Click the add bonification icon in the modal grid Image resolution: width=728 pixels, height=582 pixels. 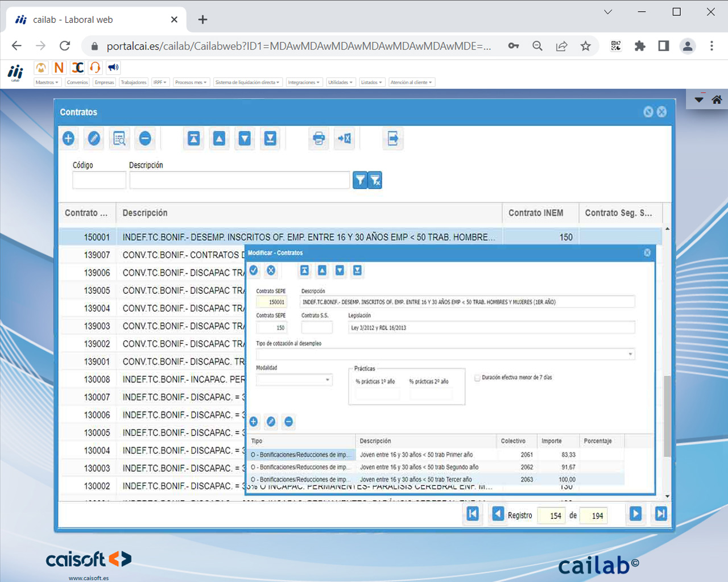coord(254,422)
